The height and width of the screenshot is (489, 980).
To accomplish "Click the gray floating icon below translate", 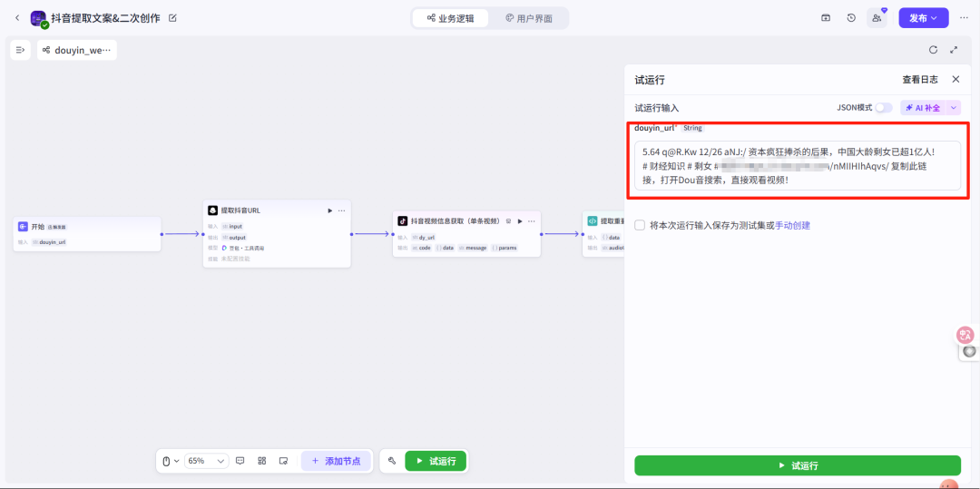I will (x=969, y=352).
